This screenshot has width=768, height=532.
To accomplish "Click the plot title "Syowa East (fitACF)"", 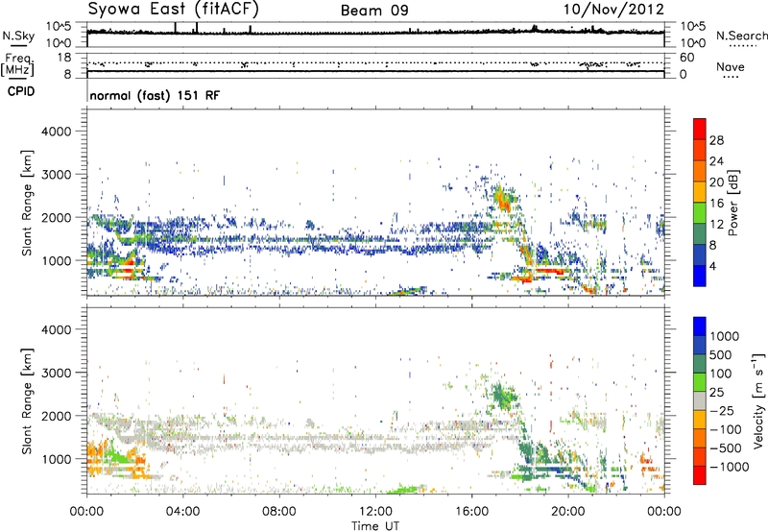I will tap(173, 9).
